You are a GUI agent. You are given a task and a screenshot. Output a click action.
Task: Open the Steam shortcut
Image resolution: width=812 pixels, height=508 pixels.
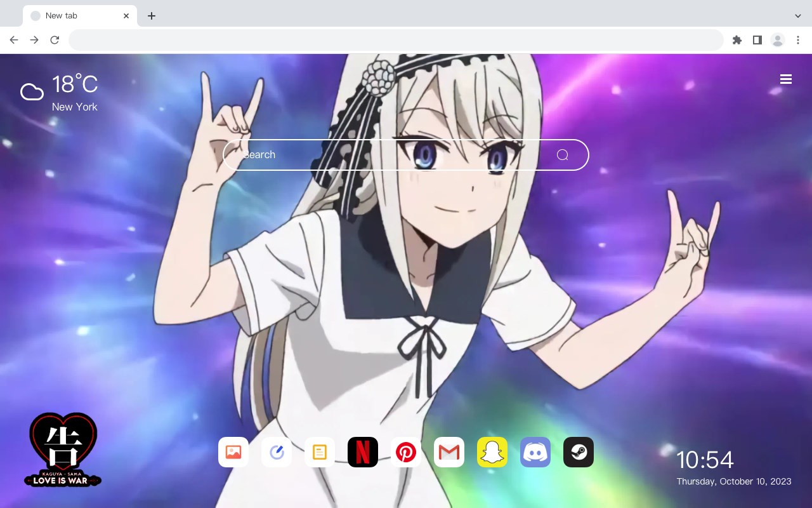[x=579, y=452]
